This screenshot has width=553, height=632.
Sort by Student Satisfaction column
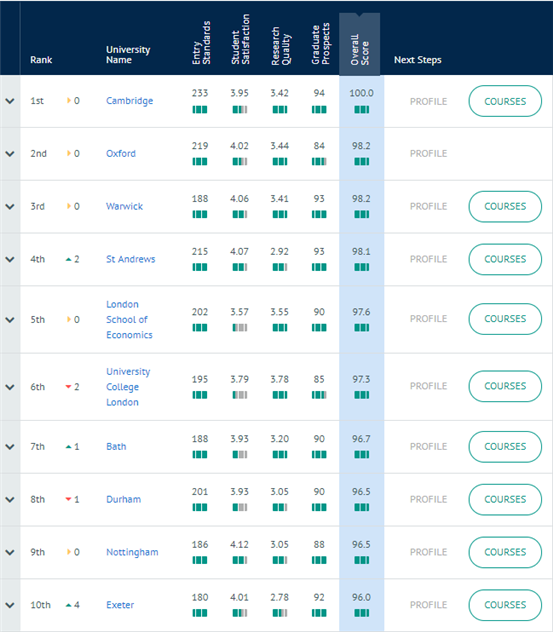pyautogui.click(x=240, y=39)
